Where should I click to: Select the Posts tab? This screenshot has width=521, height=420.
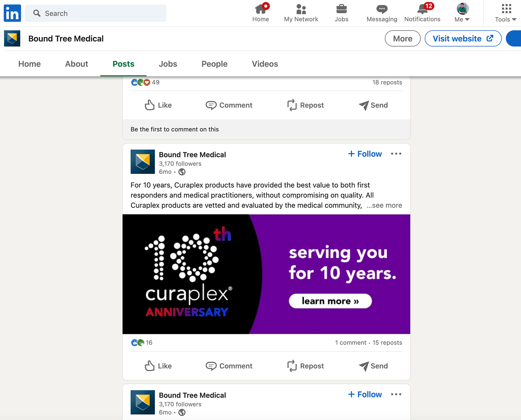(x=123, y=64)
